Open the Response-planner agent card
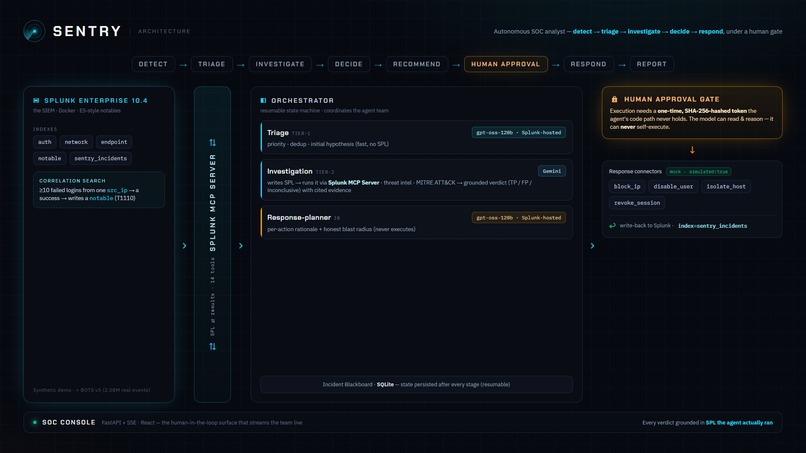 click(x=417, y=223)
